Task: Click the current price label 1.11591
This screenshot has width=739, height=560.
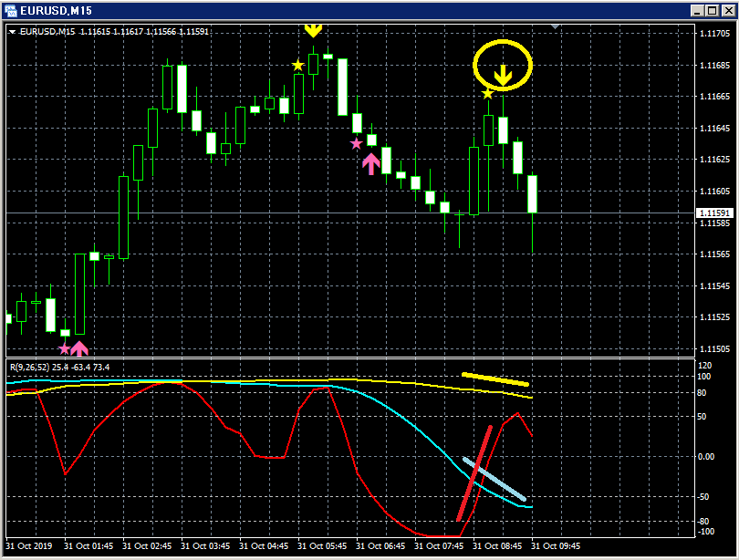Action: tap(714, 213)
